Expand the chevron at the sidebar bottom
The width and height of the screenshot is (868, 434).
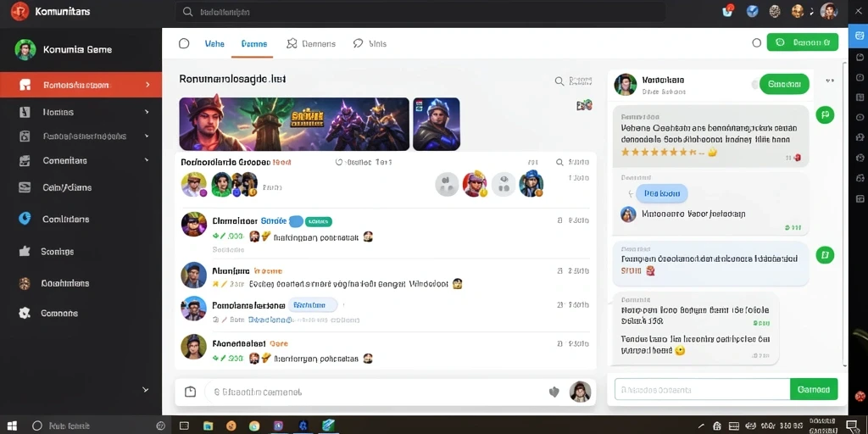point(146,390)
